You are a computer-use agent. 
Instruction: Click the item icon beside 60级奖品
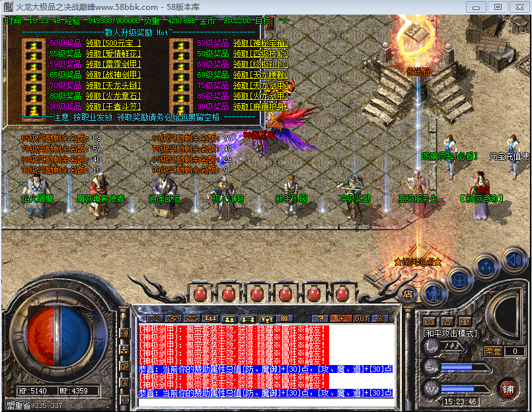point(181,66)
